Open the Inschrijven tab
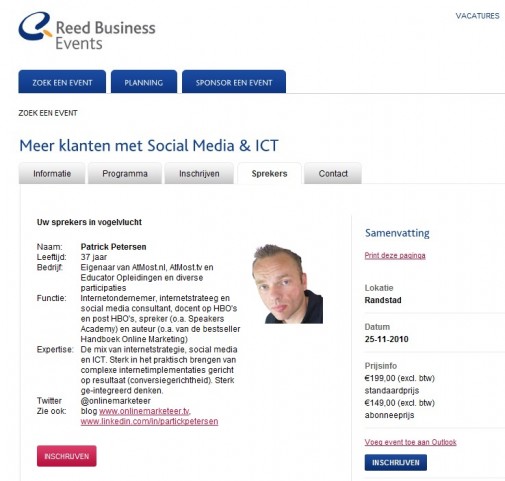The width and height of the screenshot is (505, 481). pyautogui.click(x=199, y=173)
